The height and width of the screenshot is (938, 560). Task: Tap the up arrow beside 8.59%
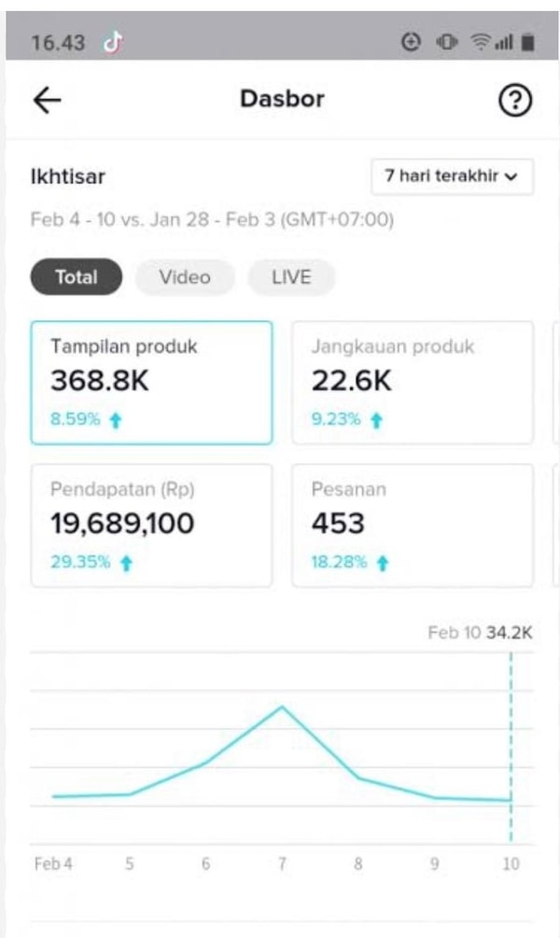pos(116,421)
